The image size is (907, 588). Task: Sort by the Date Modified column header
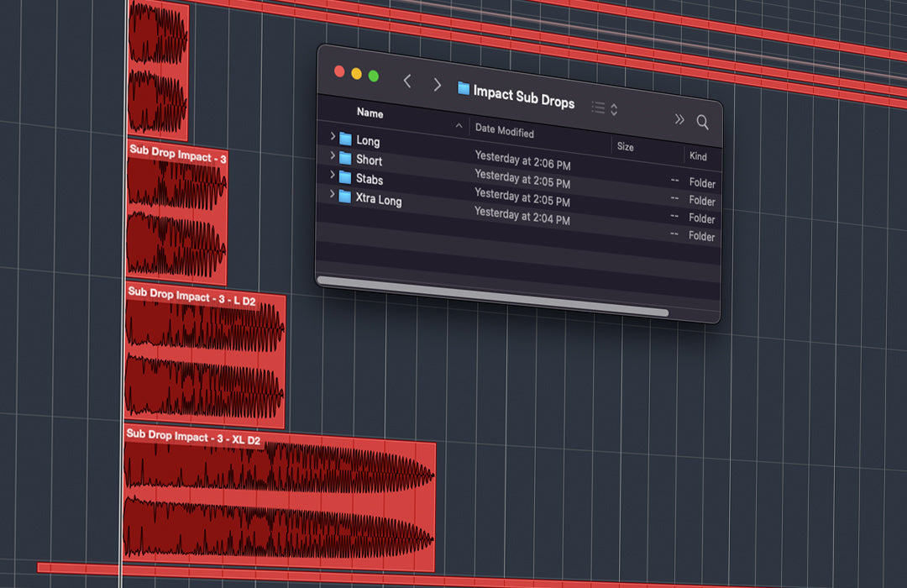505,130
